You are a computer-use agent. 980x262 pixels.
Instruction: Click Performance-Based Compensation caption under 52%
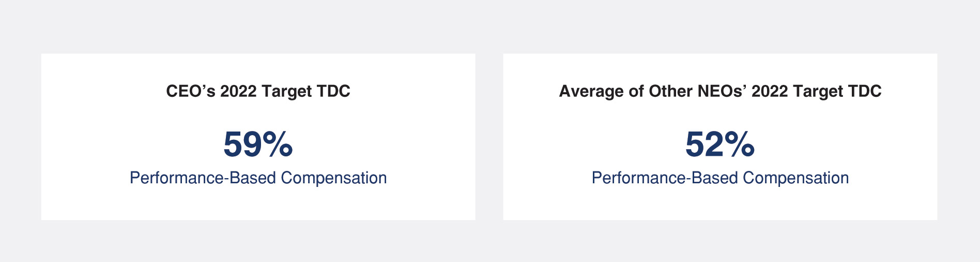coord(719,178)
